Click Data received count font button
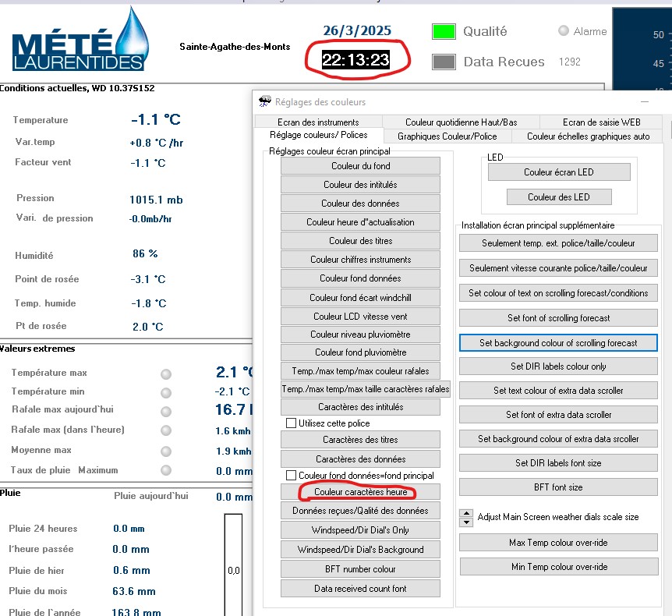 pos(360,589)
